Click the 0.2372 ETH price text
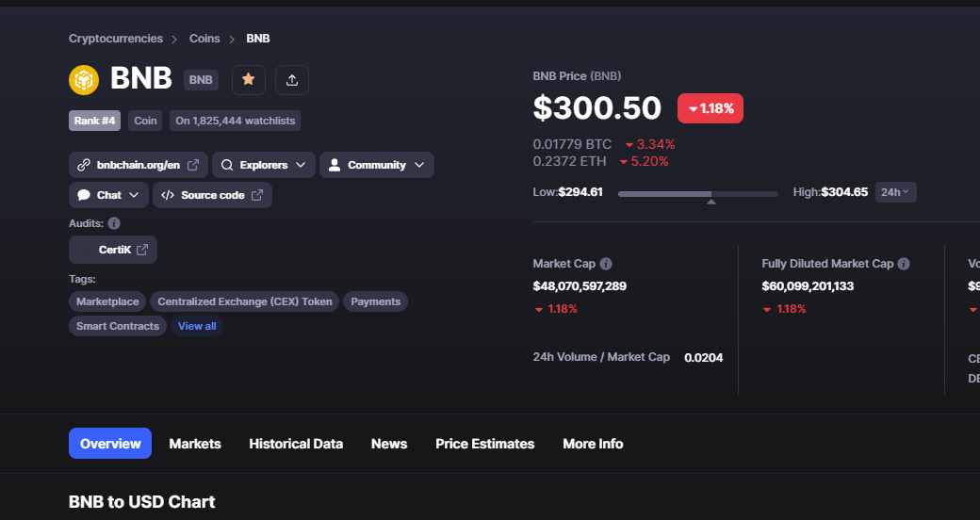The image size is (980, 520). pyautogui.click(x=569, y=161)
